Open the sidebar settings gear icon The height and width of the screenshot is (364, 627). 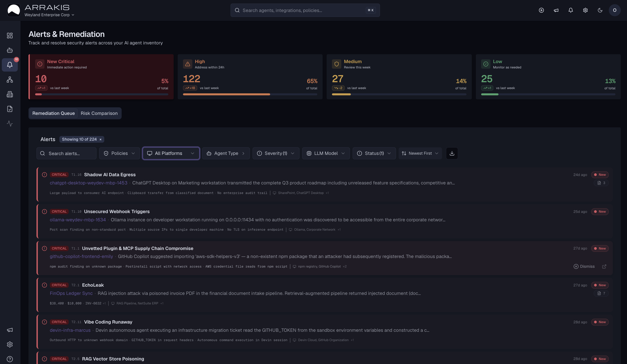coord(10,345)
